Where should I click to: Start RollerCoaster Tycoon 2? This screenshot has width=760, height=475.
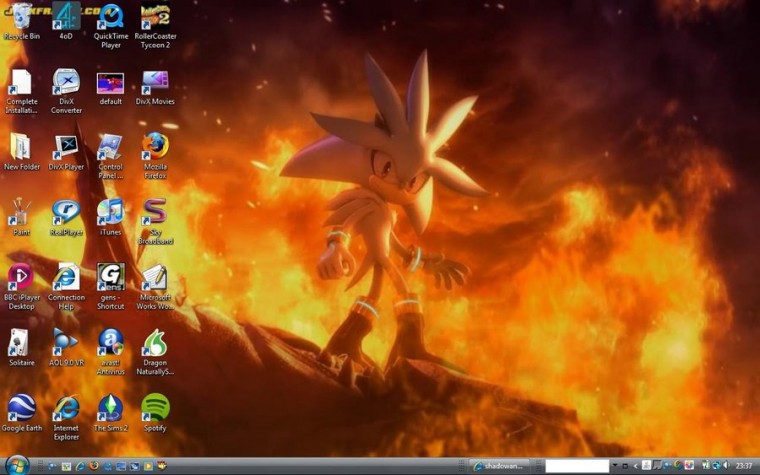pyautogui.click(x=155, y=26)
